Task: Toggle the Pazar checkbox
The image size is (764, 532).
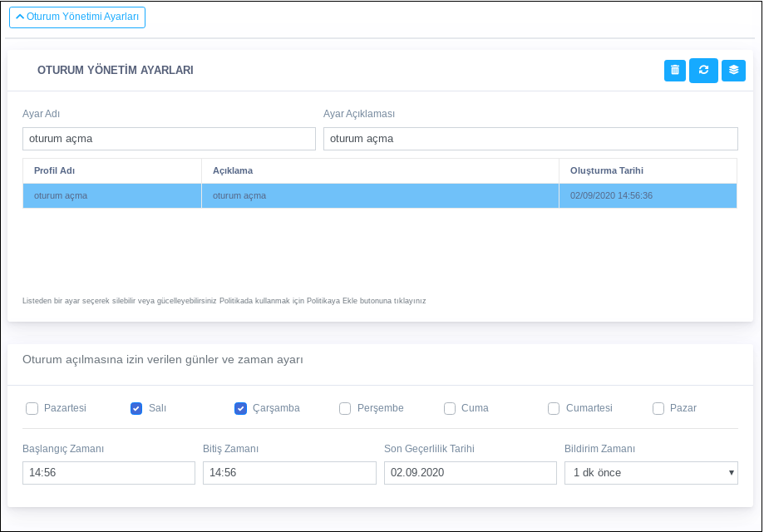Action: [x=658, y=408]
